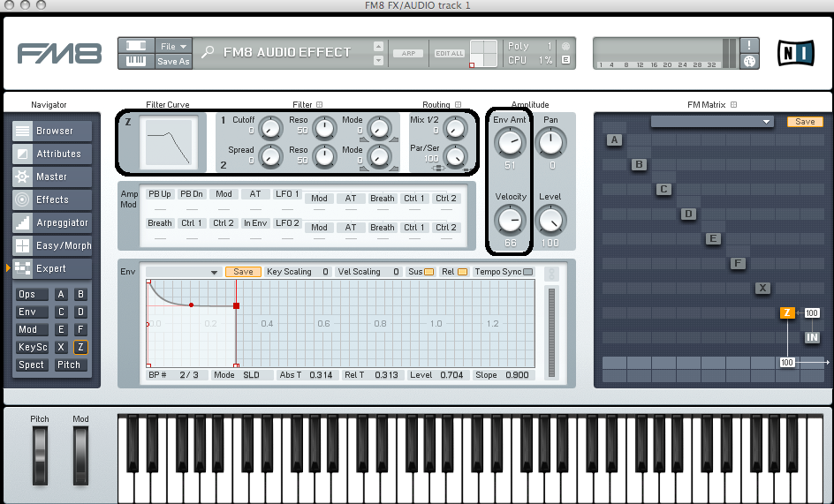Click the Save As button
Screen dimensions: 834x504
click(x=173, y=61)
